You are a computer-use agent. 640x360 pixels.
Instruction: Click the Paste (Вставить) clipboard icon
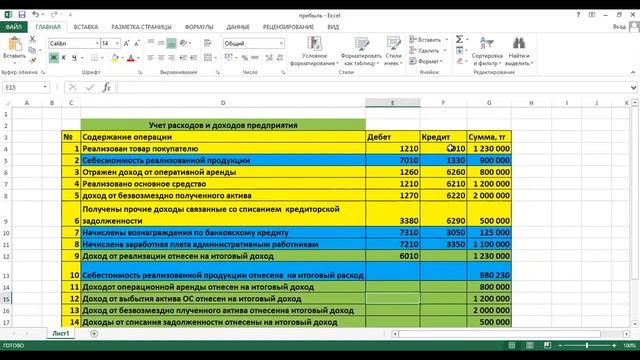click(x=15, y=44)
